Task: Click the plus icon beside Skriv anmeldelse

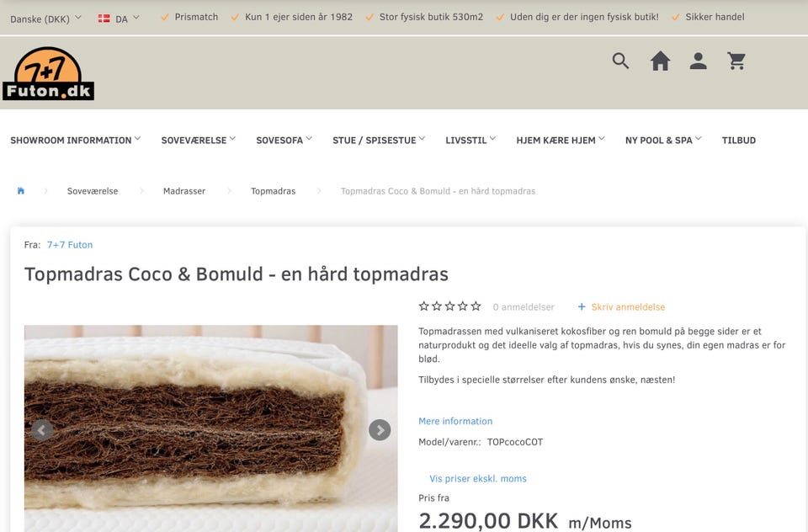Action: point(582,306)
